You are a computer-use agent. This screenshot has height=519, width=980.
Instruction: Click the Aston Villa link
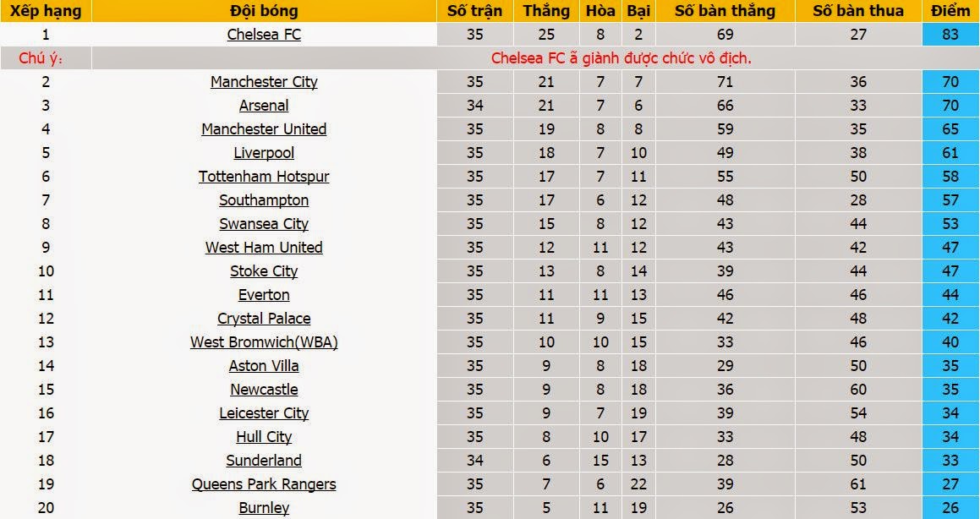pos(264,366)
